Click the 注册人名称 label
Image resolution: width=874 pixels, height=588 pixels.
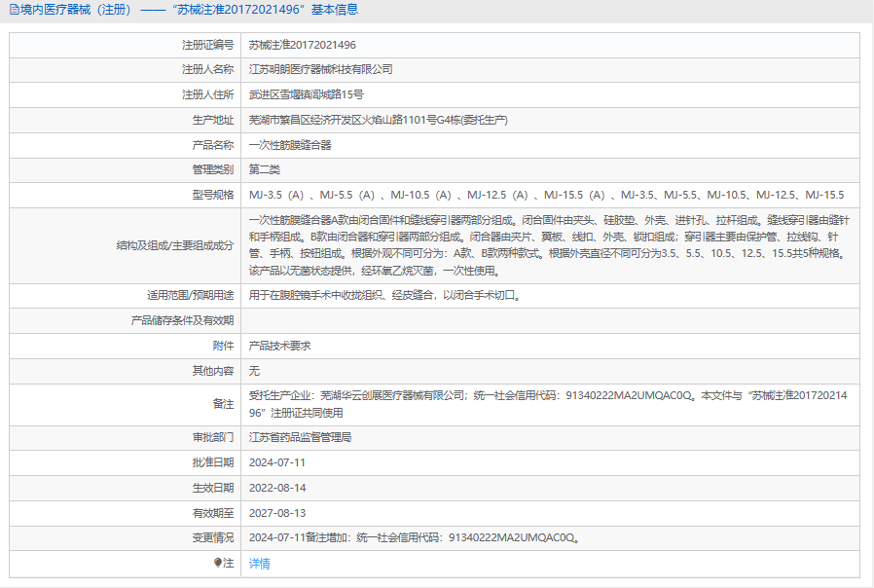[208, 70]
